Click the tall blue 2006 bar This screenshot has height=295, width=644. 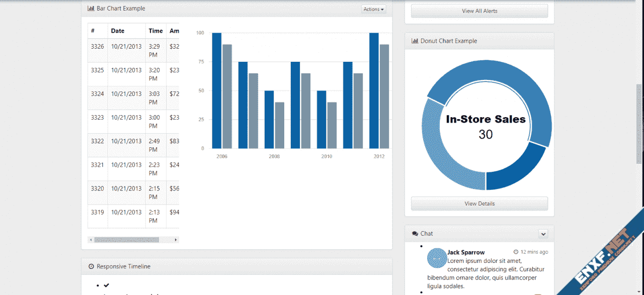coord(217,90)
